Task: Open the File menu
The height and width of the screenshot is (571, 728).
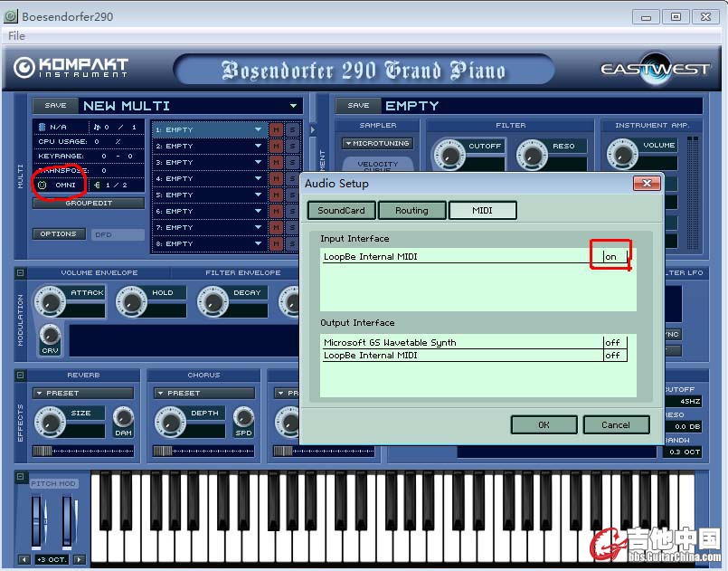Action: point(16,36)
